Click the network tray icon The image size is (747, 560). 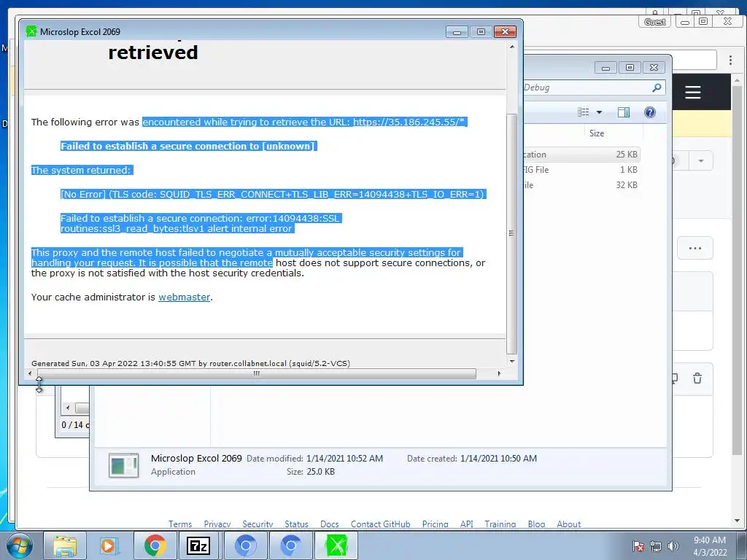[656, 546]
